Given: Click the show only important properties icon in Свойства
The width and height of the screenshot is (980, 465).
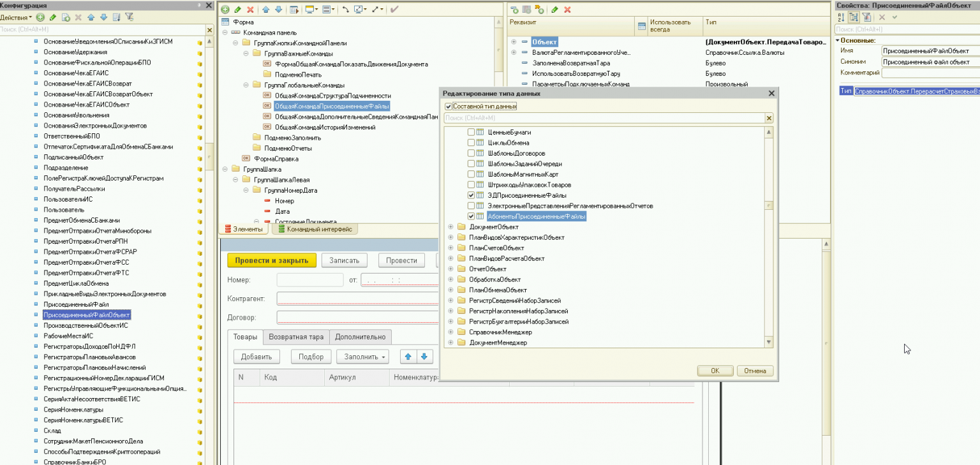Looking at the screenshot, I should click(866, 17).
